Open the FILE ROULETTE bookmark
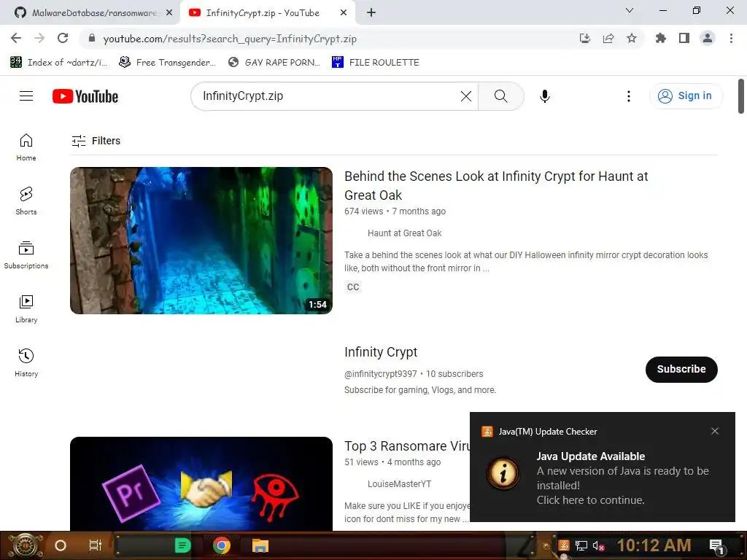747x560 pixels. tap(376, 63)
